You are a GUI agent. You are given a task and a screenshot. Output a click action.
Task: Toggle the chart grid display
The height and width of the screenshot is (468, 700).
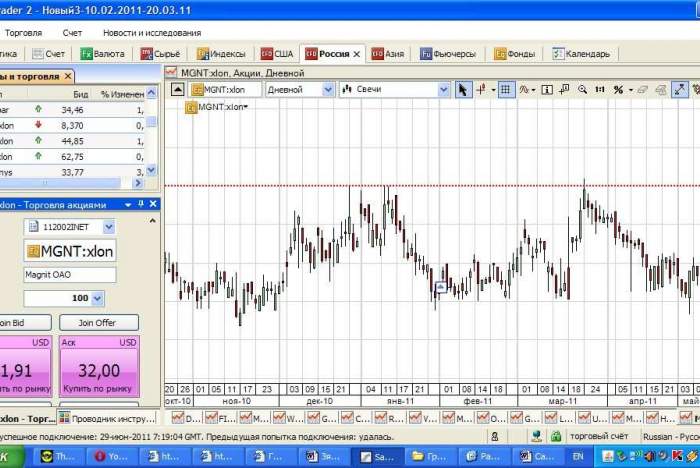tap(506, 89)
